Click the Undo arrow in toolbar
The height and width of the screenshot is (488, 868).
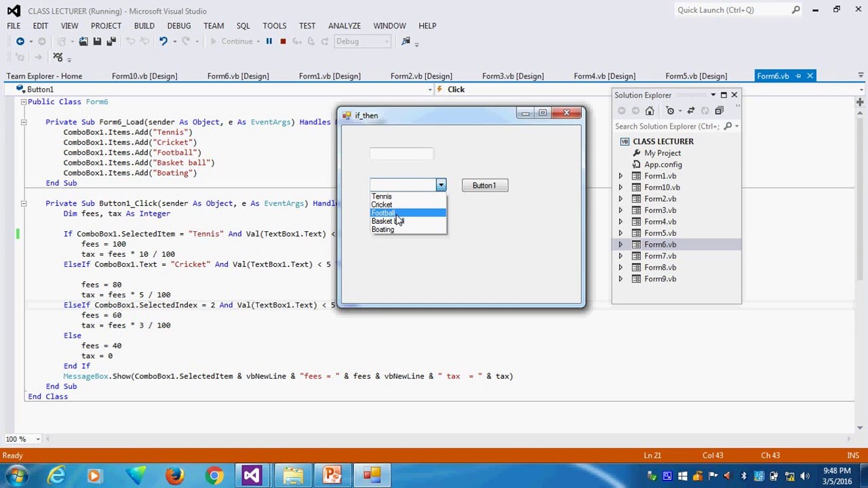pos(163,41)
